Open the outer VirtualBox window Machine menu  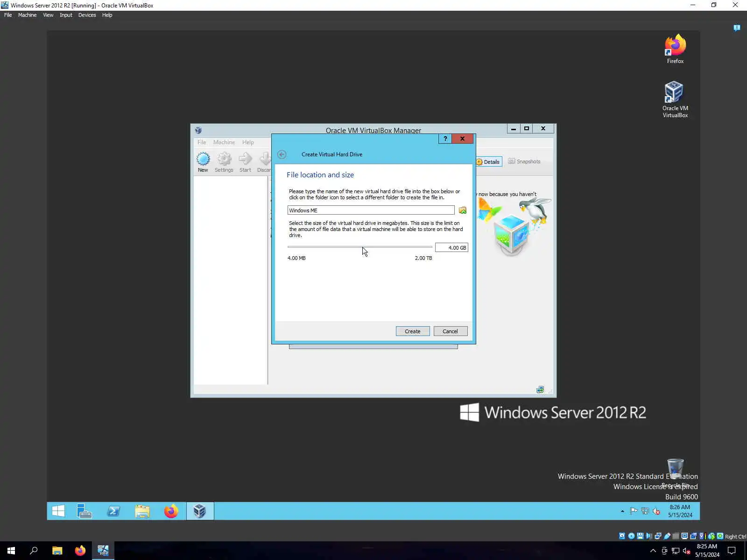[x=27, y=15]
